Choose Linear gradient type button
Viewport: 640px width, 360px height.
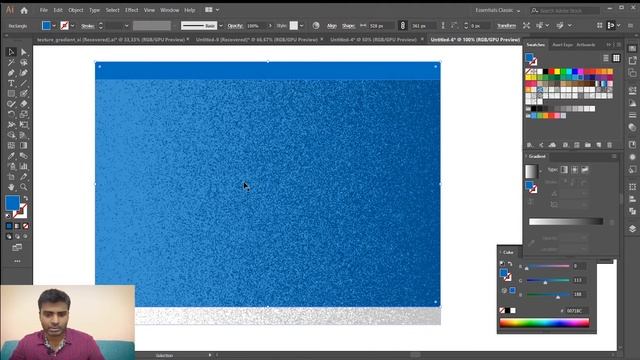tap(564, 169)
